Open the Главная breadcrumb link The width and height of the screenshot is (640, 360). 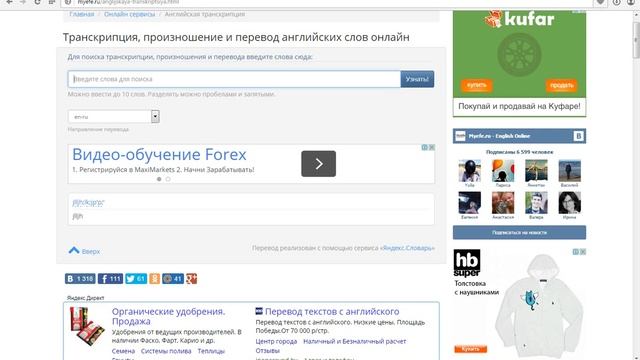pos(82,14)
